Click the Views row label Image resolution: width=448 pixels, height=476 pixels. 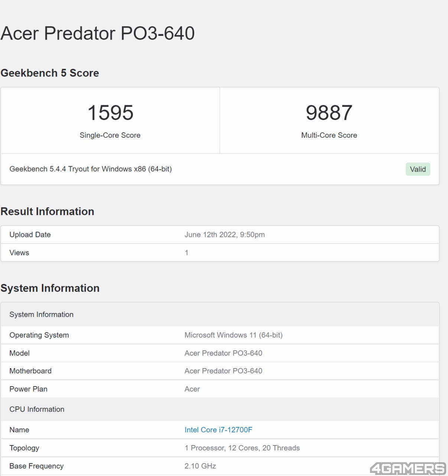(19, 253)
